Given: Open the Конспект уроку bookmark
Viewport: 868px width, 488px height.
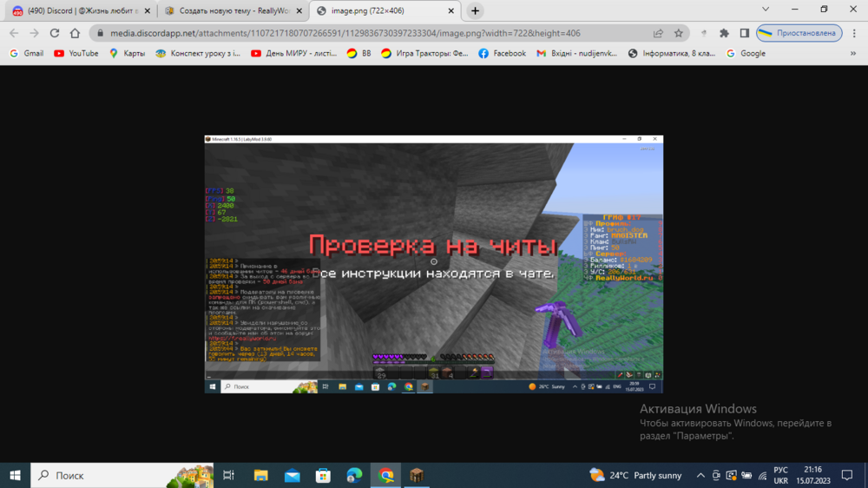Looking at the screenshot, I should pyautogui.click(x=198, y=53).
